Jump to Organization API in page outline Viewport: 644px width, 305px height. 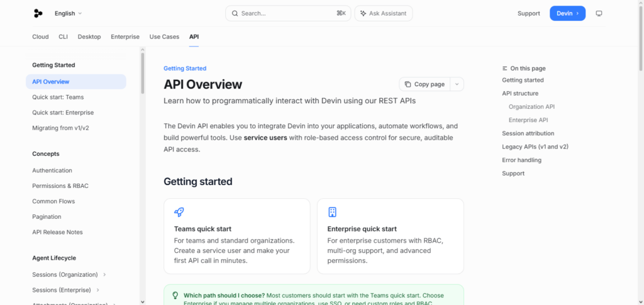tap(531, 107)
